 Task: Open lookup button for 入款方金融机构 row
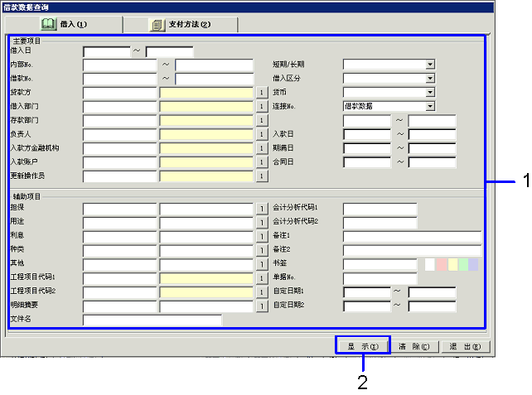click(262, 148)
